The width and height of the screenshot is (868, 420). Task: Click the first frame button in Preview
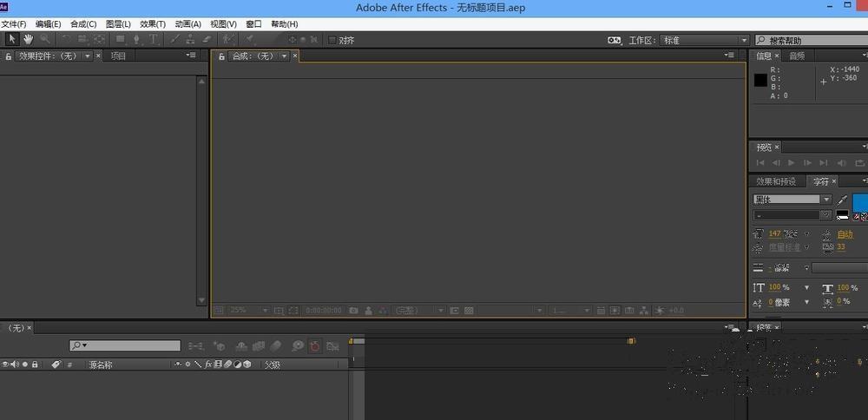click(760, 162)
